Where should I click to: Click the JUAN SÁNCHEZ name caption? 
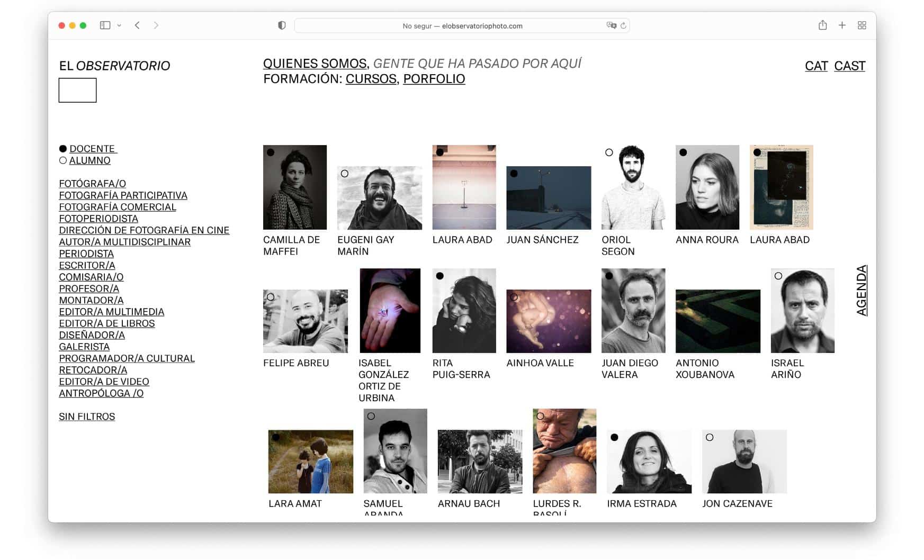542,240
